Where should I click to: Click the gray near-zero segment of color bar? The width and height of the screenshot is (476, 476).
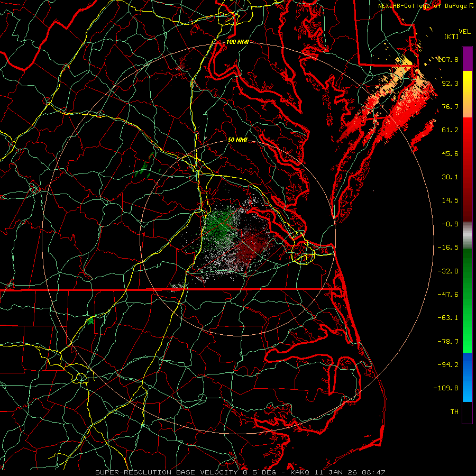point(467,235)
